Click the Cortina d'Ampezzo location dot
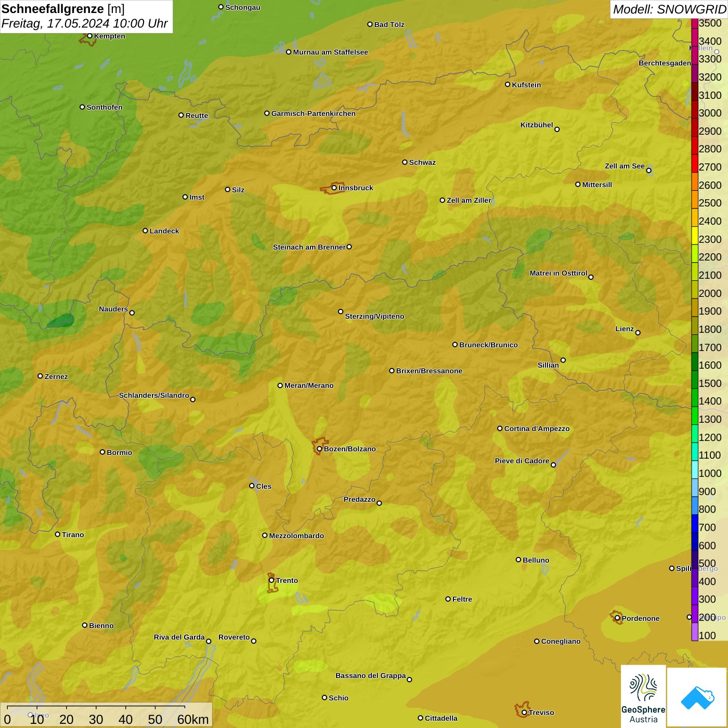Screen dimensions: 728x728 [x=500, y=428]
